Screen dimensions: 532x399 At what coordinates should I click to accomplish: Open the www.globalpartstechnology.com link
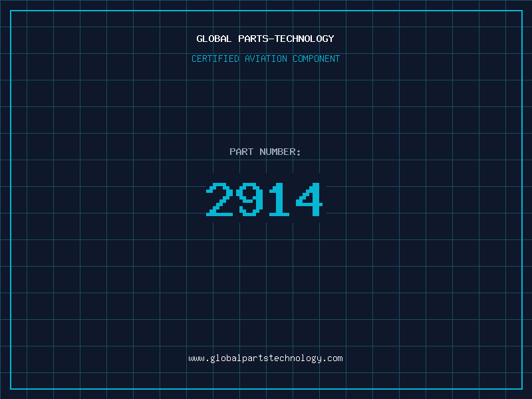[265, 358]
